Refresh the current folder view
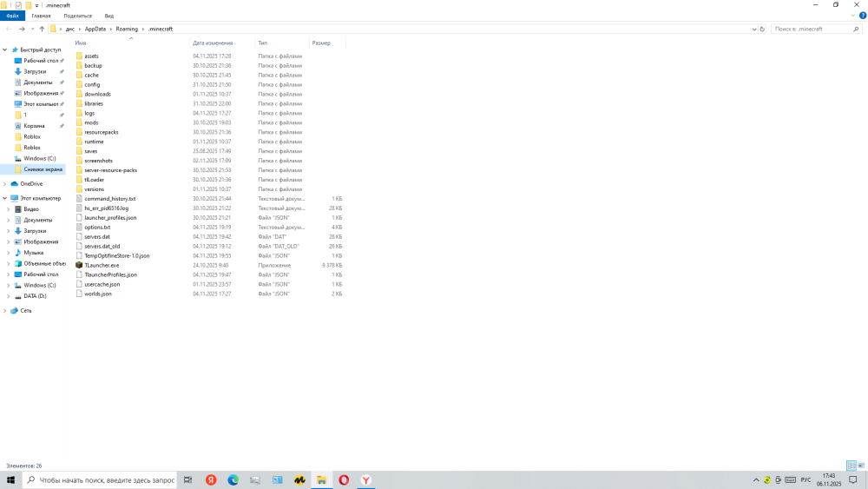 762,29
